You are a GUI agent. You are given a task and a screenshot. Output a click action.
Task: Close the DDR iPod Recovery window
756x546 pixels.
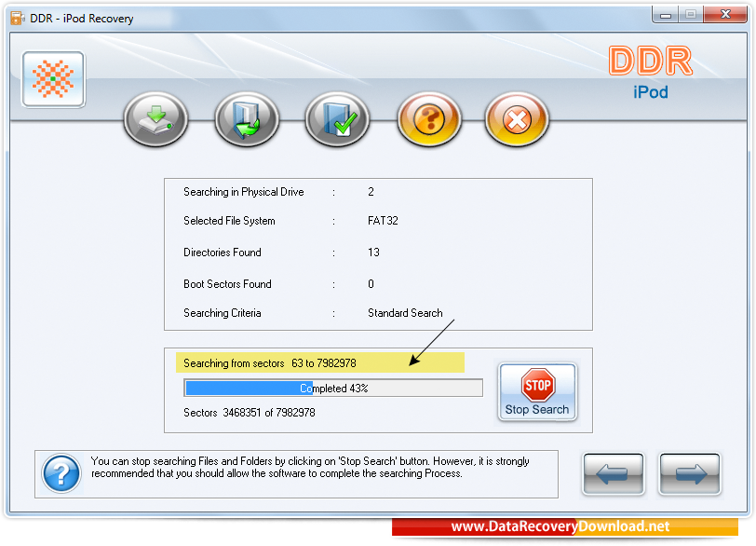pyautogui.click(x=725, y=15)
